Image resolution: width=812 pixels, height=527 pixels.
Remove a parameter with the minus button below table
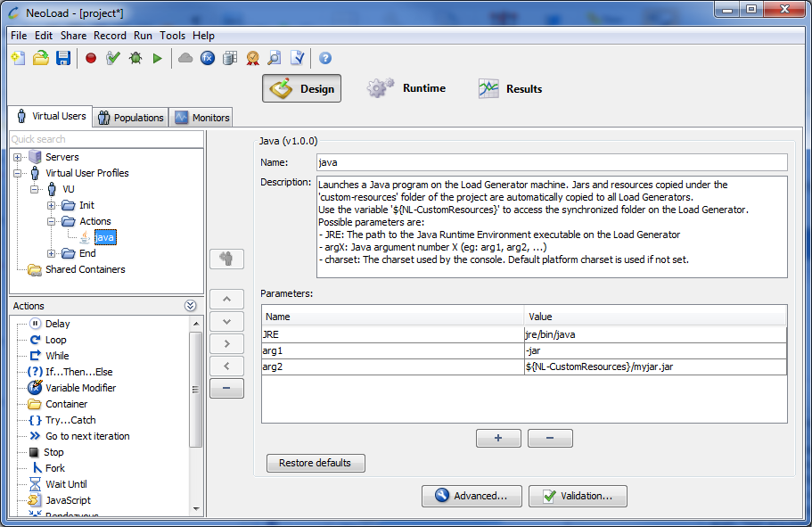(550, 438)
